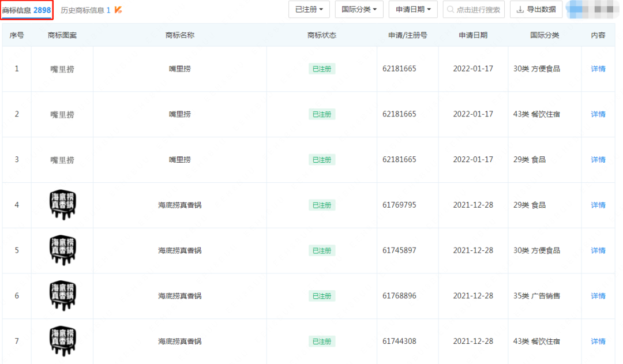623x364 pixels.
Task: Click the VIP badge beside 历史商标信息
Action: [x=118, y=10]
